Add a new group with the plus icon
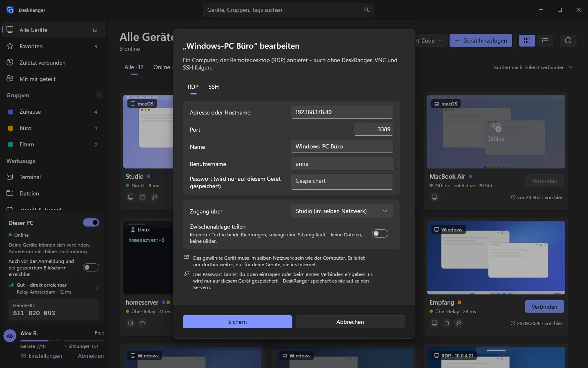The height and width of the screenshot is (368, 588). pyautogui.click(x=98, y=95)
